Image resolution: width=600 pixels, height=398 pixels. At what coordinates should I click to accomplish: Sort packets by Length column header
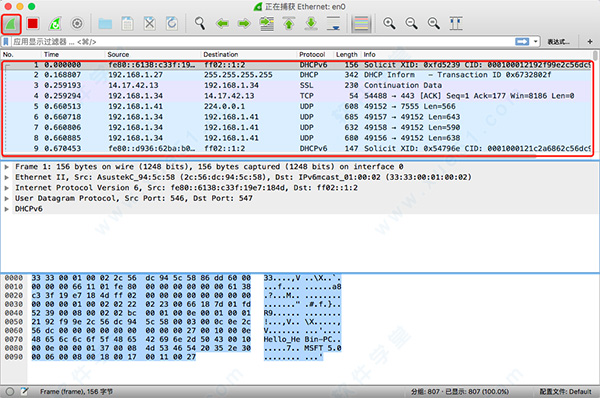346,54
